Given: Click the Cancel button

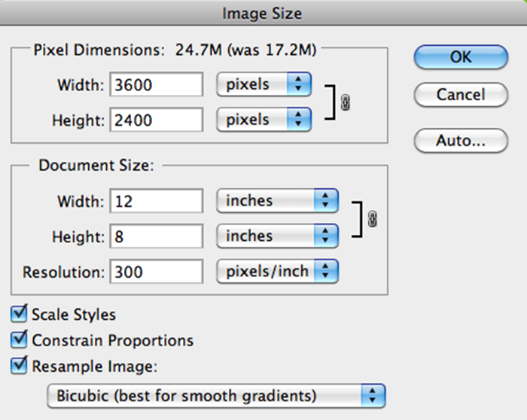Looking at the screenshot, I should click(461, 95).
